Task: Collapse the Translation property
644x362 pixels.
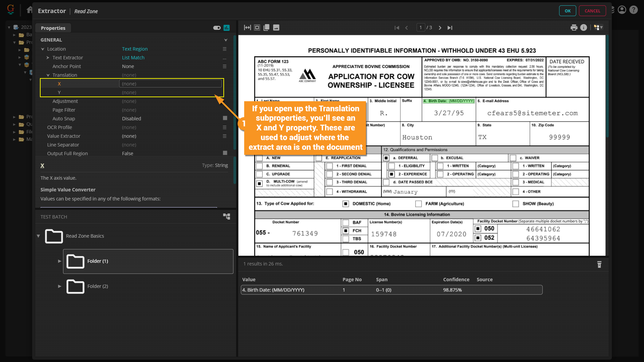Action: [48, 75]
